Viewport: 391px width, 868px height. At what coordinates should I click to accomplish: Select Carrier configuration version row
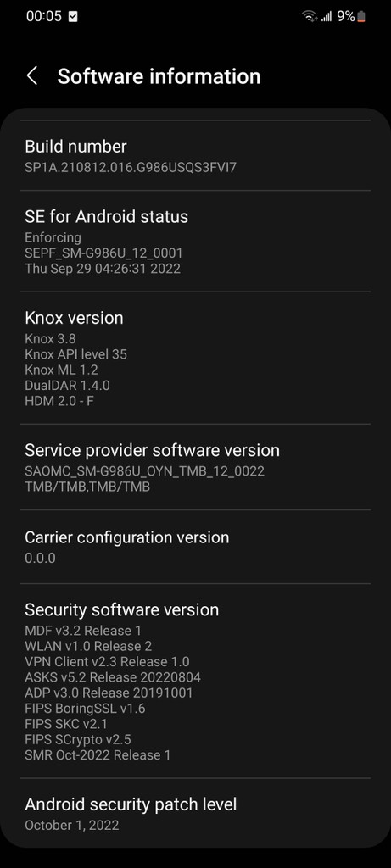point(195,547)
